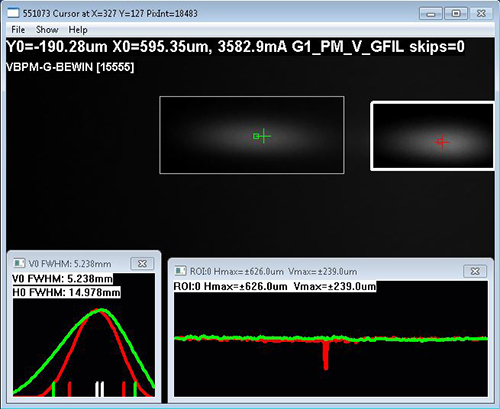Click the right red FWHM marker tick

point(124,389)
